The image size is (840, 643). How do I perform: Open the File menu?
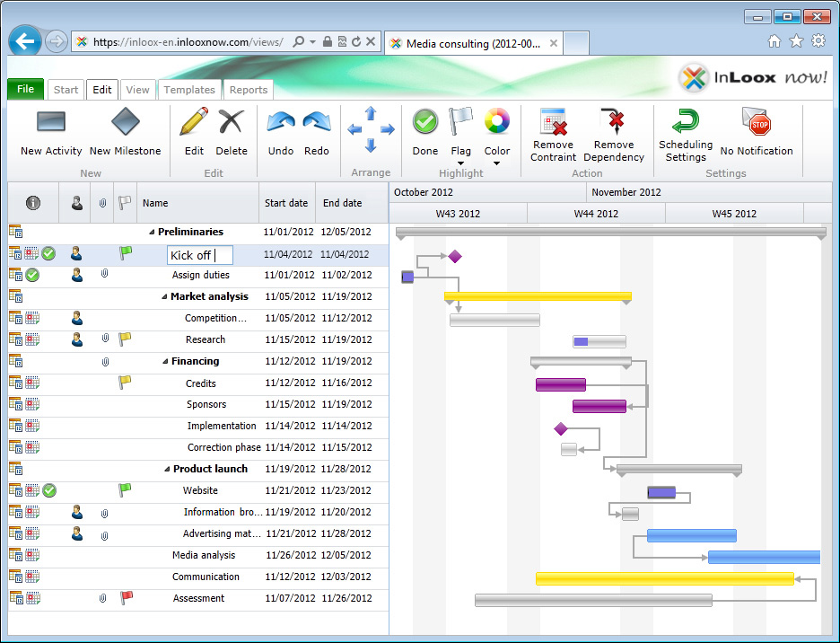coord(25,89)
